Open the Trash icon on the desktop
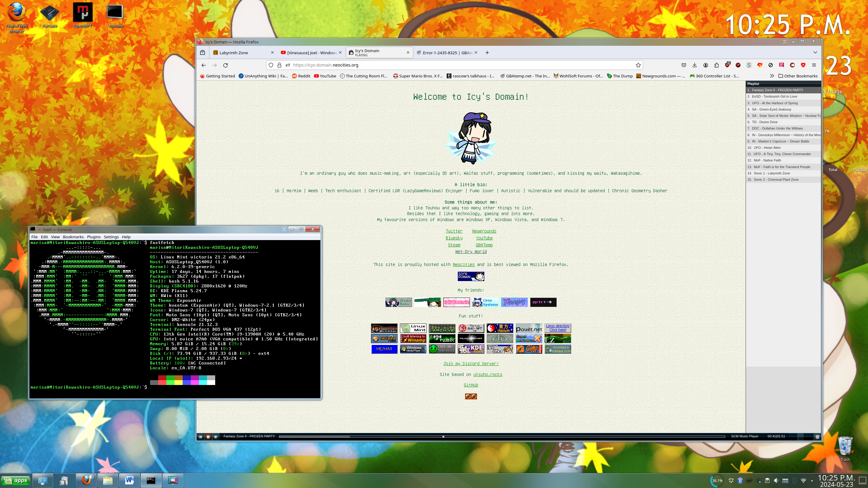The width and height of the screenshot is (868, 488). coord(845,449)
